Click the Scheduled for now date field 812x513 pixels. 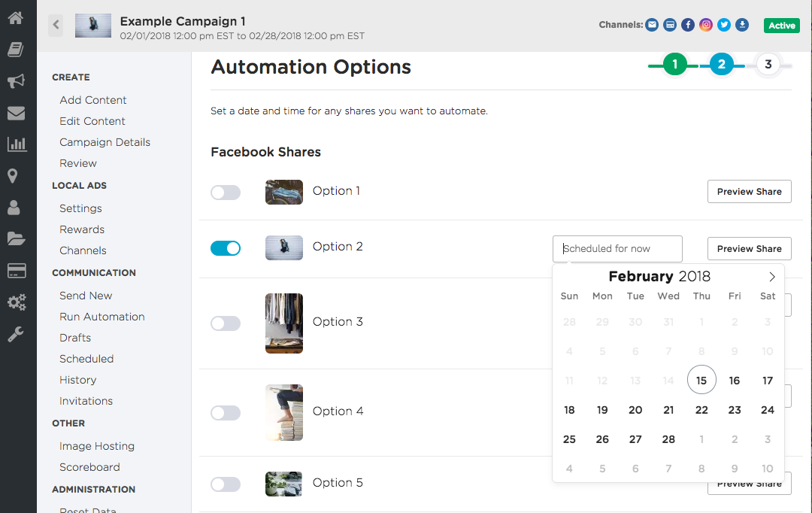617,249
